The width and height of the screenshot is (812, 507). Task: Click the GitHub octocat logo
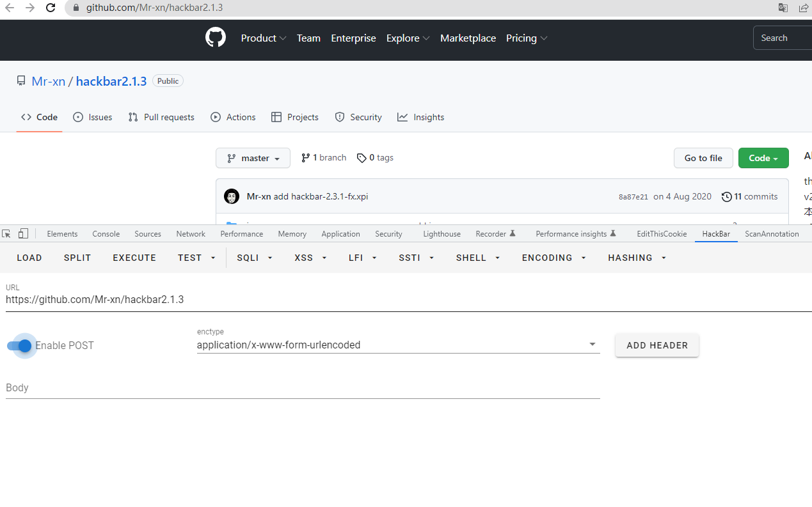pos(216,38)
